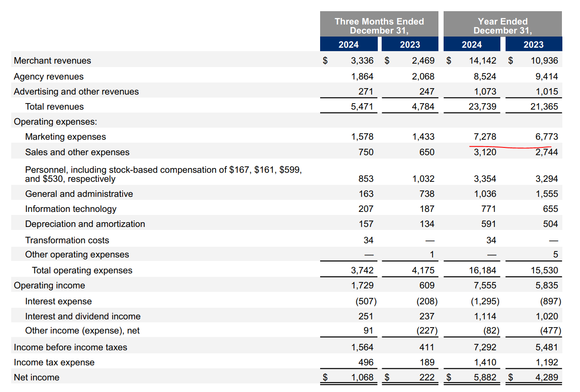This screenshot has width=580, height=392.
Task: Select the 'Agency revenues' row label
Action: click(x=49, y=77)
